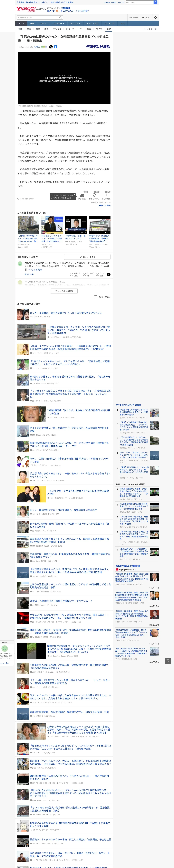174x868 pixels.
Task: Share the article on X
Action: pyautogui.click(x=51, y=47)
